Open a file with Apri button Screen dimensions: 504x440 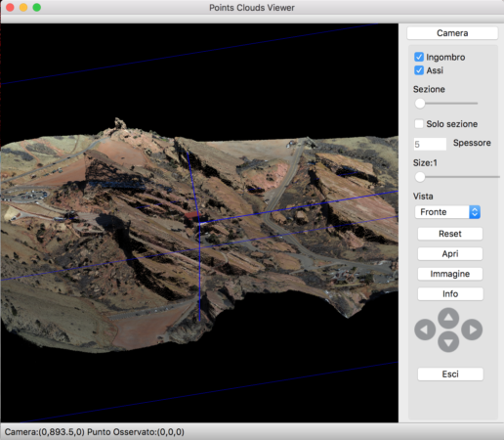click(x=450, y=254)
